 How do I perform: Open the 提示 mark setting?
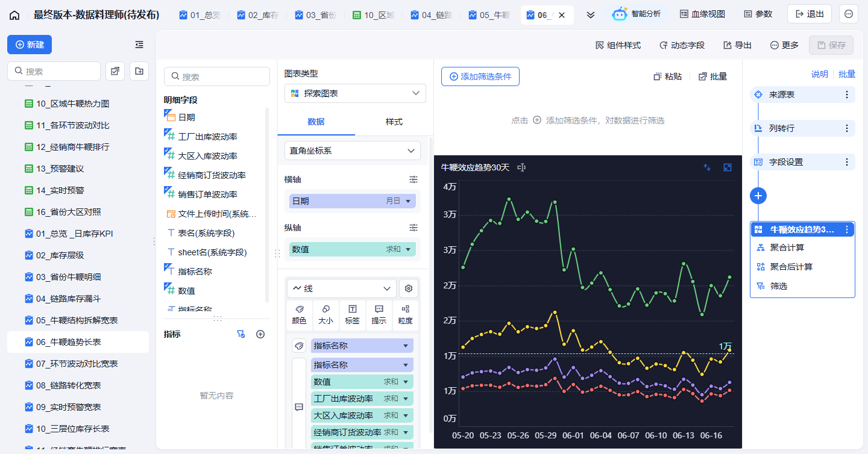coord(379,315)
